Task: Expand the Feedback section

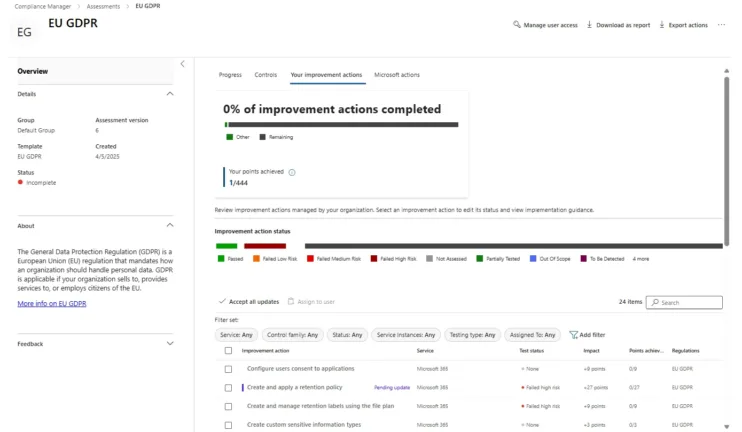Action: click(x=169, y=344)
